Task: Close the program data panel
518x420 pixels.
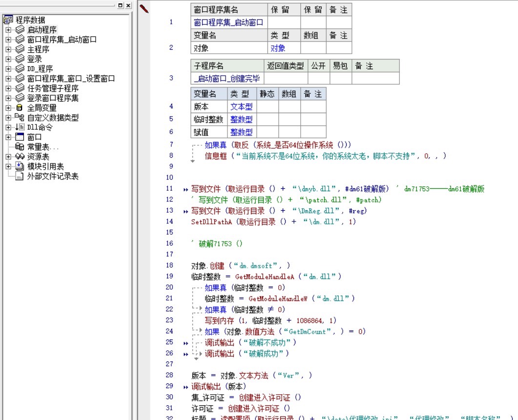Action: (x=128, y=5)
